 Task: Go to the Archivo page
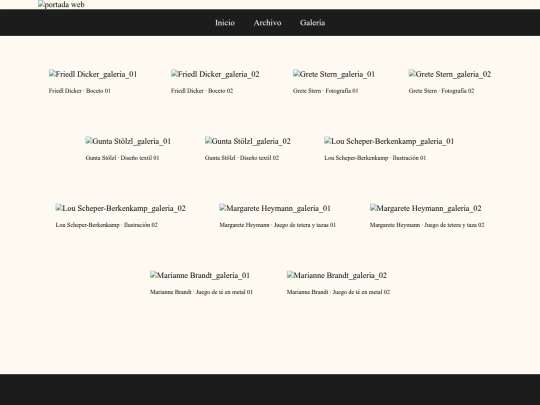point(267,23)
